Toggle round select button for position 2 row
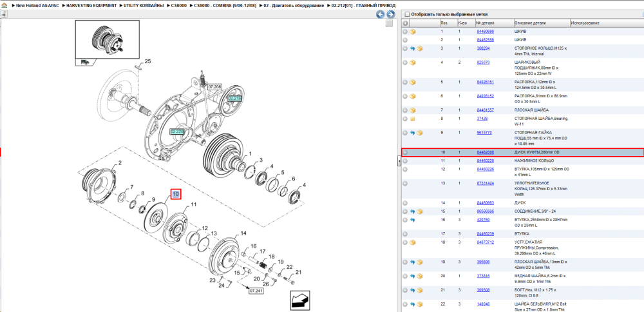644x312 pixels. point(405,40)
